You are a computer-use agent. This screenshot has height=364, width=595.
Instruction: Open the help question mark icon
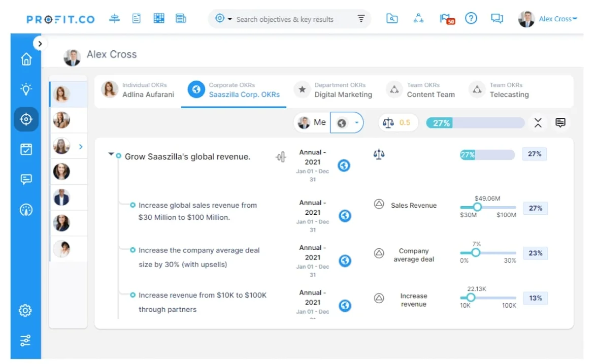click(x=471, y=18)
